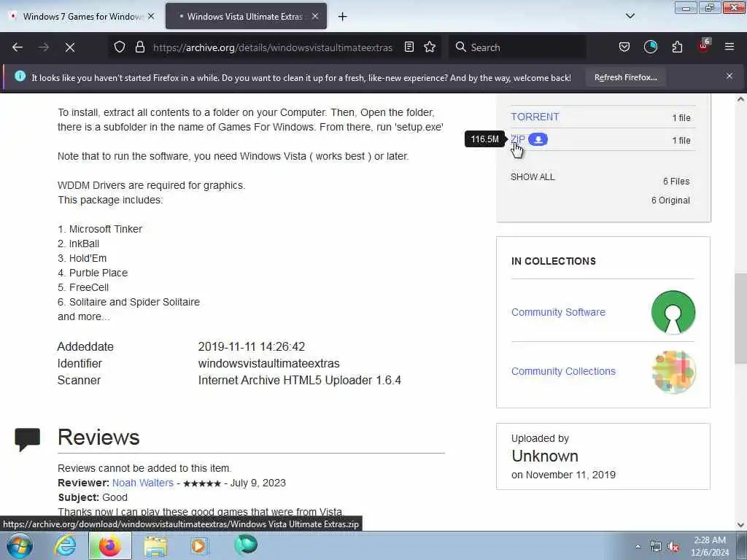Open the Community Collections link
Image resolution: width=747 pixels, height=560 pixels.
pos(563,371)
